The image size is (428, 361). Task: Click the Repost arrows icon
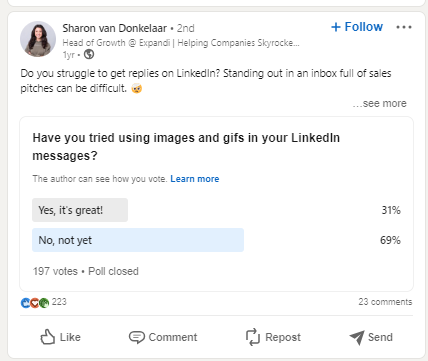253,337
